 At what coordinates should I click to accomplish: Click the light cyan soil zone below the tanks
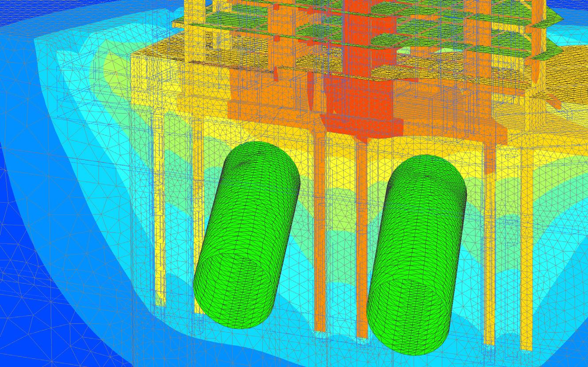310,350
